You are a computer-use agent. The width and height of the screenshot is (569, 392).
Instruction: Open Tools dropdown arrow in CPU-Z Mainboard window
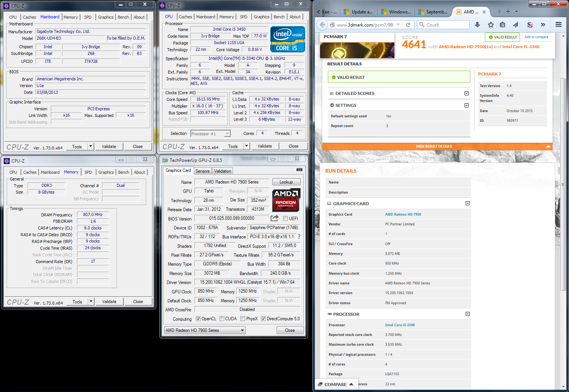click(x=90, y=146)
